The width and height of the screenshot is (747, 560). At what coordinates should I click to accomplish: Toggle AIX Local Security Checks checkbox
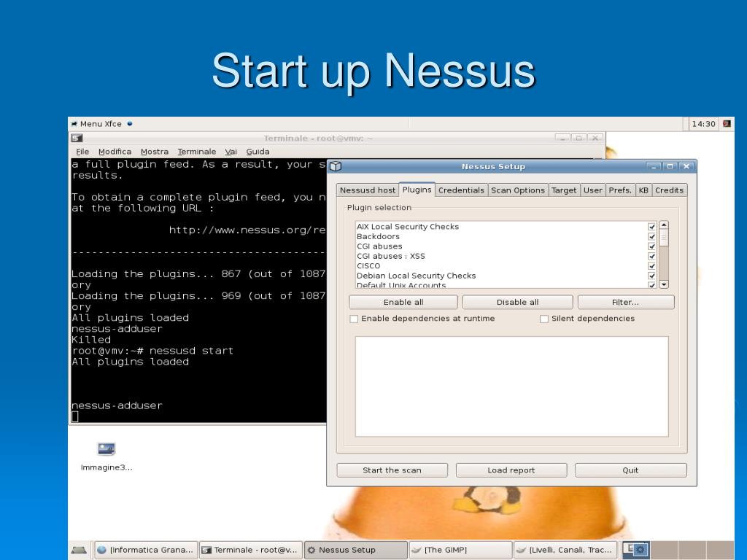point(651,227)
